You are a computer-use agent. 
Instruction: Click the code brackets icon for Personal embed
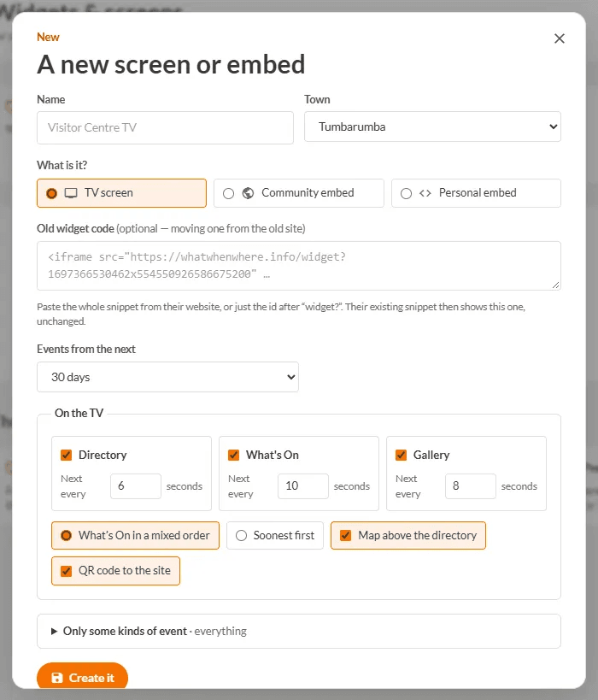425,193
